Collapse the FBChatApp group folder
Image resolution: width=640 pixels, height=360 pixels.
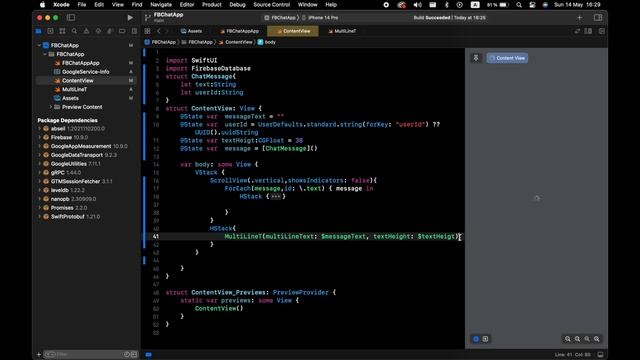coord(45,54)
